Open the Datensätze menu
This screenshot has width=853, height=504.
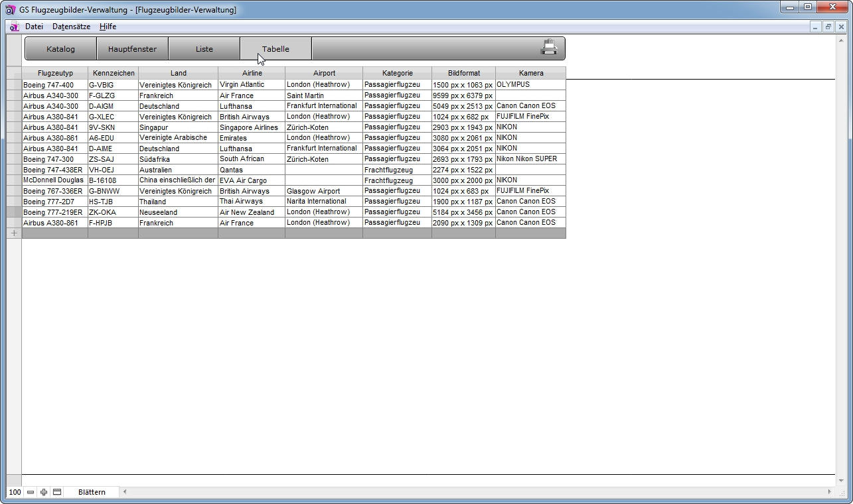[x=72, y=27]
